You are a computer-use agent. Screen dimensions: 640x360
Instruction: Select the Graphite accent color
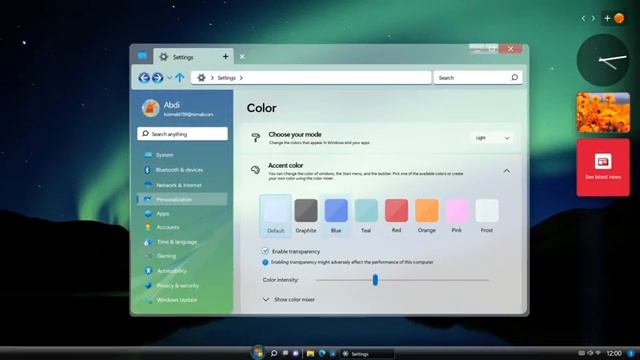click(306, 216)
